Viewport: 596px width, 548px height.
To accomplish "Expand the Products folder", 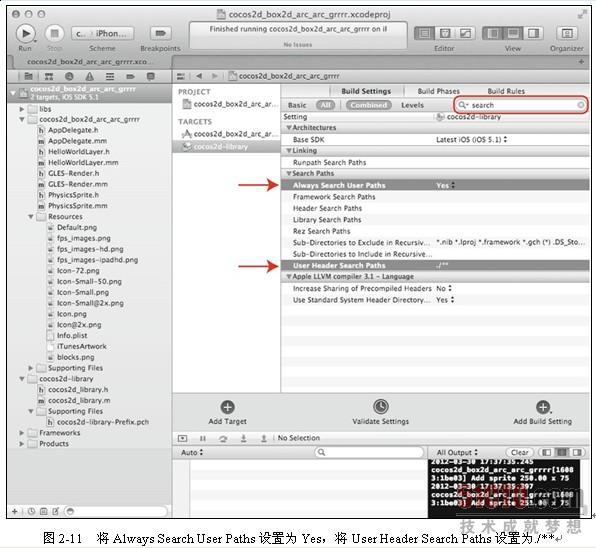I will [x=22, y=444].
